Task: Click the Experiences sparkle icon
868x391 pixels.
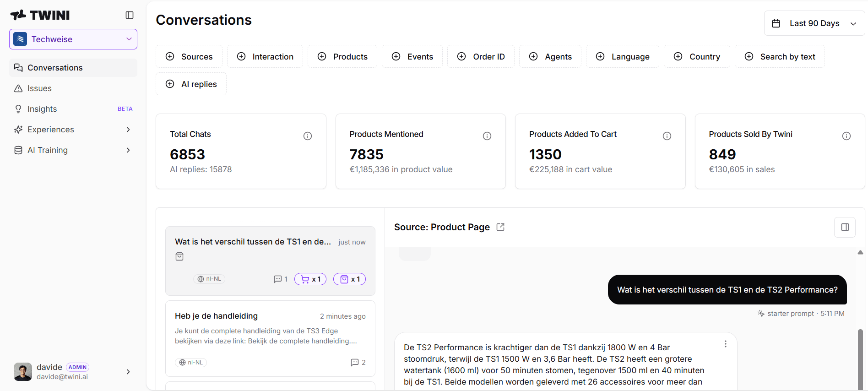Action: (x=18, y=130)
